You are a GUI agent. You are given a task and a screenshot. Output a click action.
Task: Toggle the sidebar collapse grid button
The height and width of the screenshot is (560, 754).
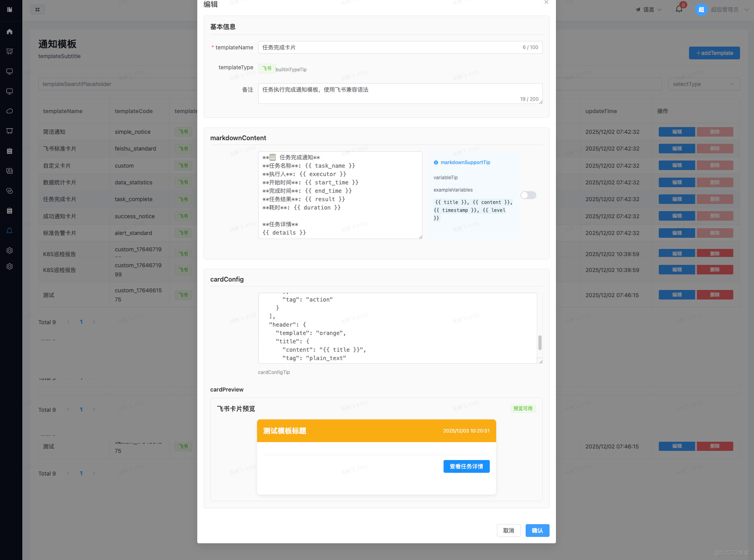point(37,10)
